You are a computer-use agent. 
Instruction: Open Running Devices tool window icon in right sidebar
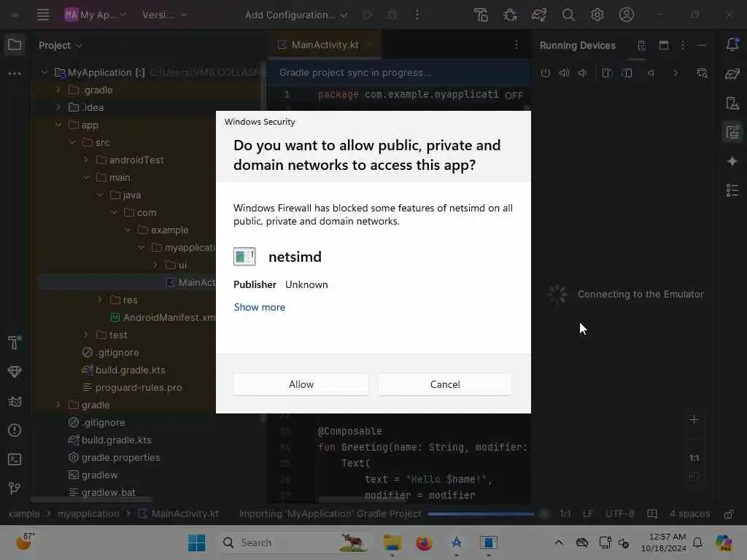(732, 132)
